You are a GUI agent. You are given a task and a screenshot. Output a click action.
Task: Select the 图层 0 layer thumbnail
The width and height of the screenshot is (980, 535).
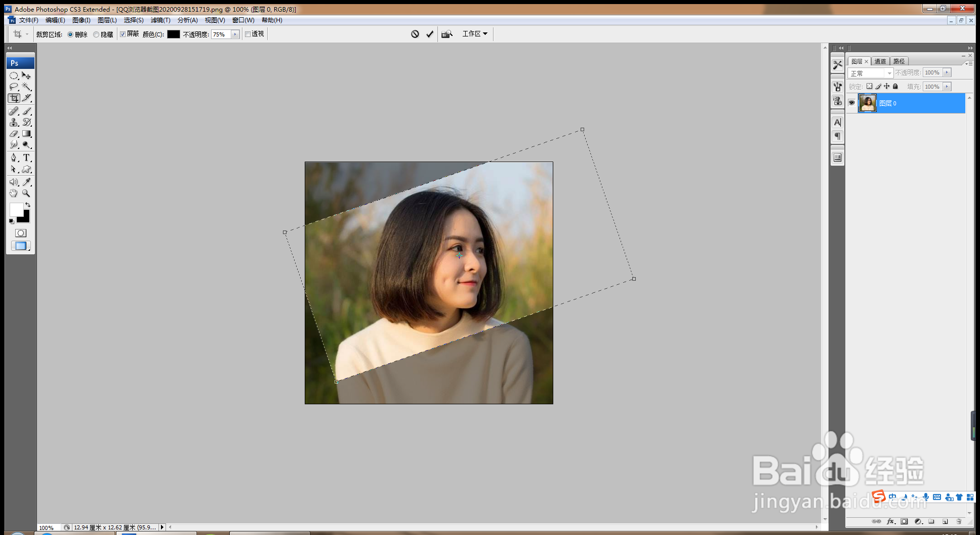click(x=868, y=103)
